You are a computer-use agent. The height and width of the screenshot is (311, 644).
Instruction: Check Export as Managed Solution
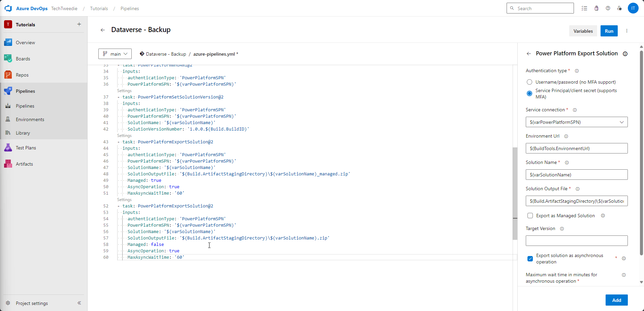coord(530,216)
